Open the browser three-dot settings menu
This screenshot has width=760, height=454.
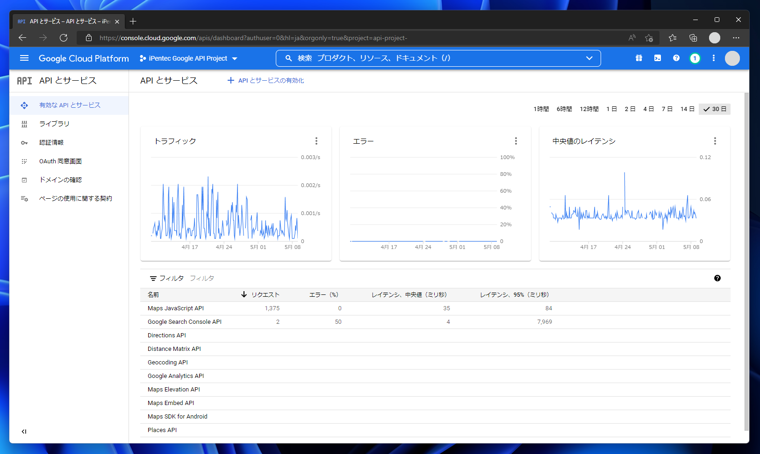click(x=736, y=38)
